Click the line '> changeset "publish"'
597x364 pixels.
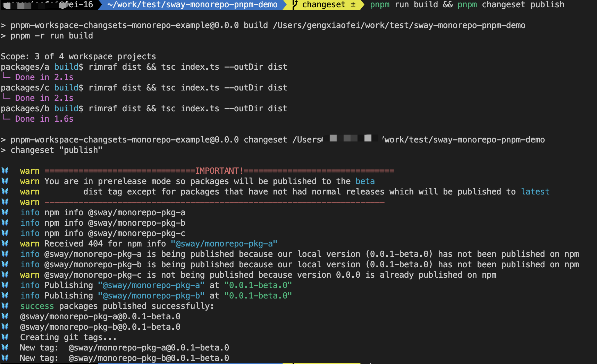(52, 150)
